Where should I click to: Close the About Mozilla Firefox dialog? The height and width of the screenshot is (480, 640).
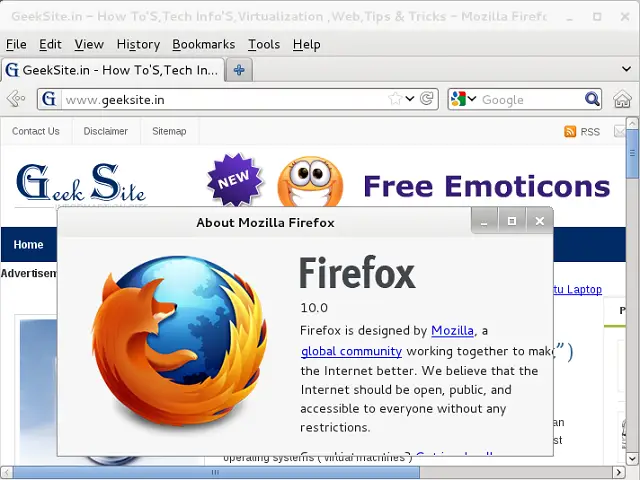(x=540, y=221)
